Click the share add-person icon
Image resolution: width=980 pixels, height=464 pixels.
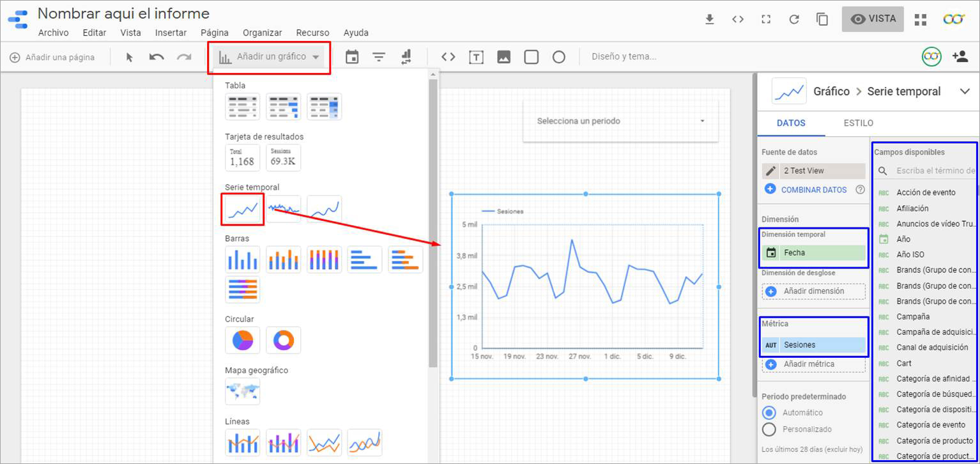960,56
